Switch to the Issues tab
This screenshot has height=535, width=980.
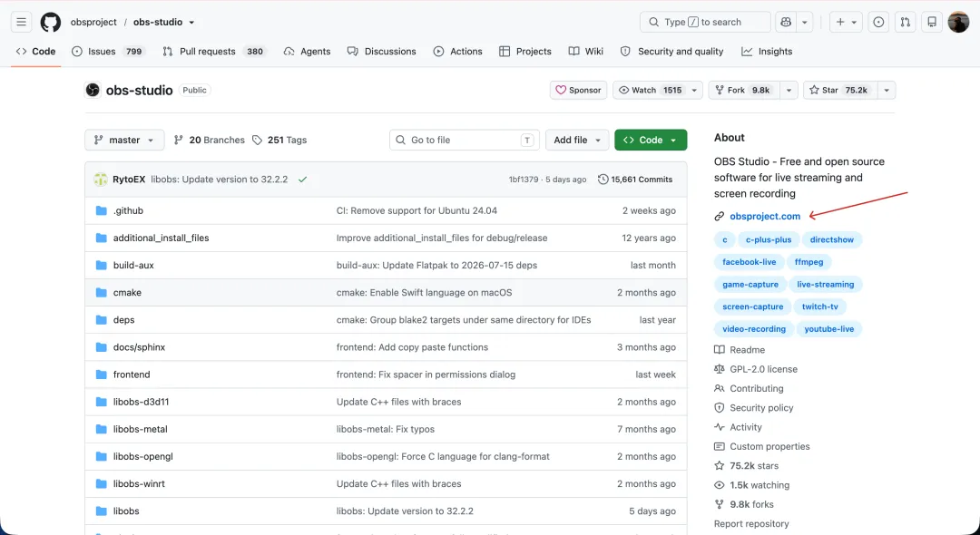[108, 51]
